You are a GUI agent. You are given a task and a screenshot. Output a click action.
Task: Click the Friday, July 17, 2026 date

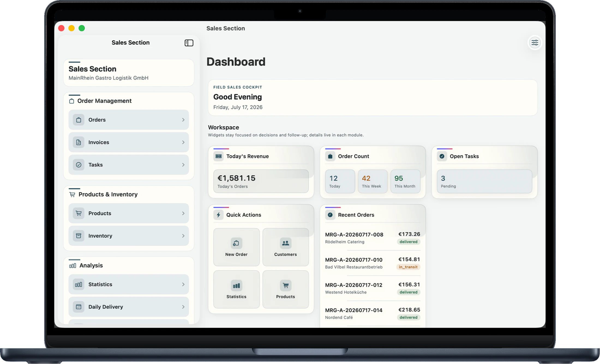238,107
